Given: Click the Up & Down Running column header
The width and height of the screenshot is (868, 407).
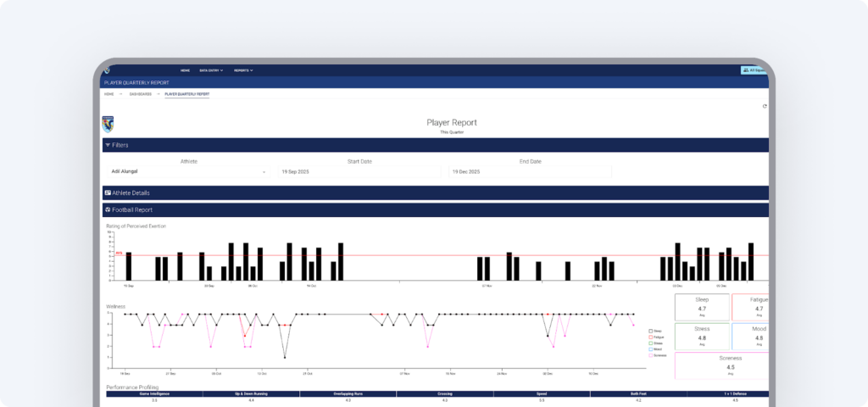Looking at the screenshot, I should click(251, 393).
